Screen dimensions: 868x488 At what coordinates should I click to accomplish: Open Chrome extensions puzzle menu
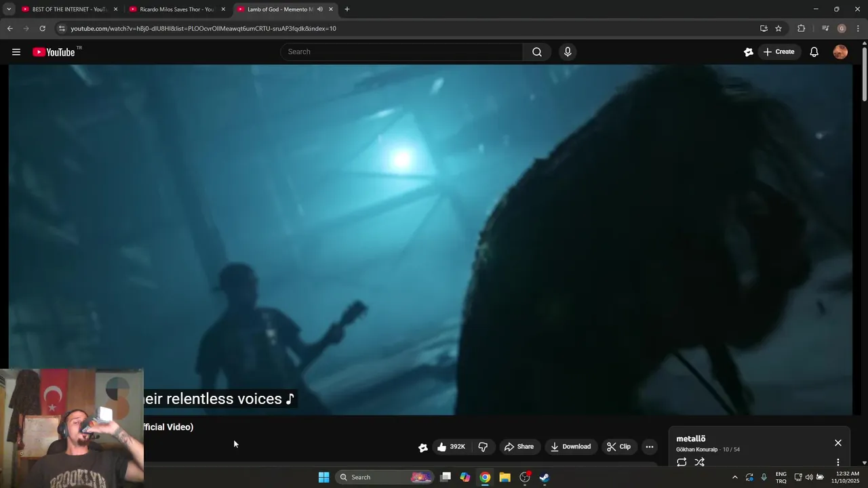[x=802, y=28]
